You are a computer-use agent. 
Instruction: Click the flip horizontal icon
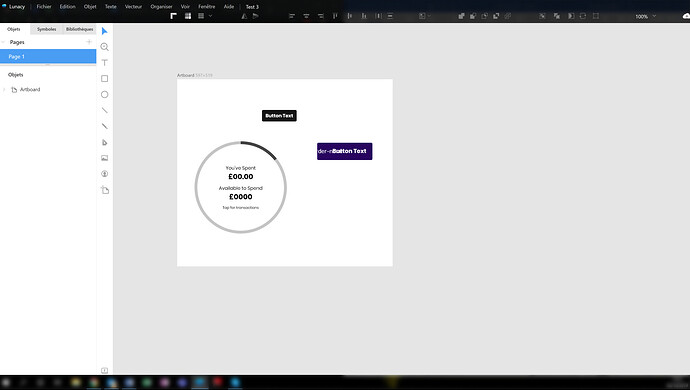tap(244, 16)
